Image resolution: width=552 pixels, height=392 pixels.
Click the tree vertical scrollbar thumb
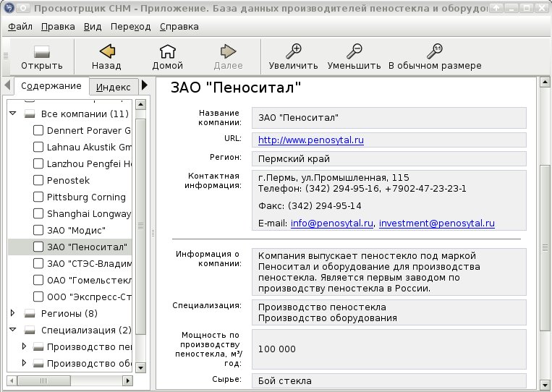(140, 226)
